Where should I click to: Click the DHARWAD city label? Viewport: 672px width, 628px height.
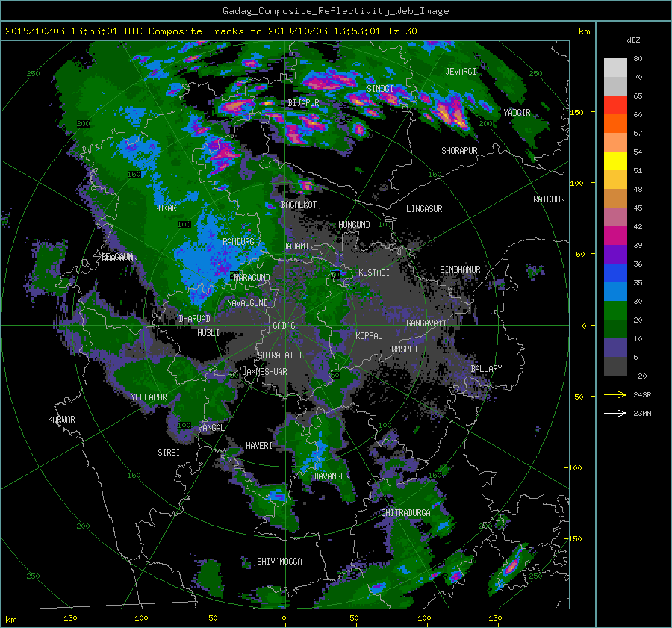(x=195, y=319)
